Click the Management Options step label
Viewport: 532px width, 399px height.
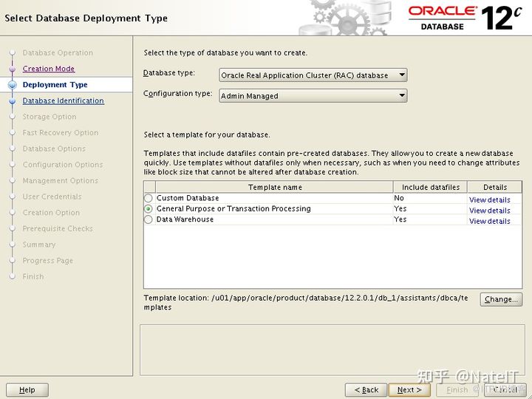tap(61, 180)
